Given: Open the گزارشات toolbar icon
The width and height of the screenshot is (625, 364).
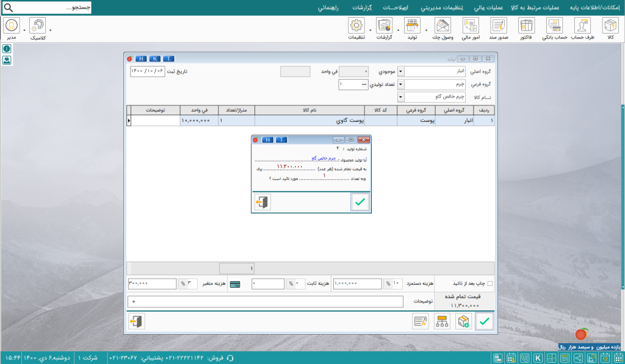Looking at the screenshot, I should point(385,26).
